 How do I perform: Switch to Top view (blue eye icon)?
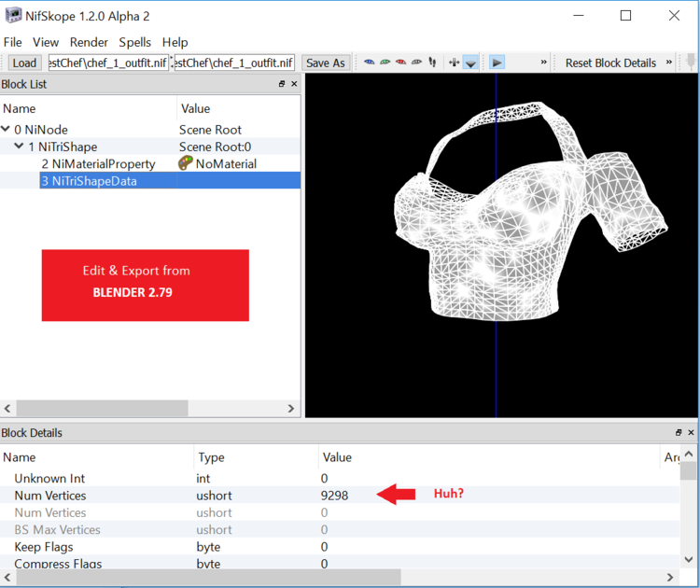pyautogui.click(x=370, y=63)
